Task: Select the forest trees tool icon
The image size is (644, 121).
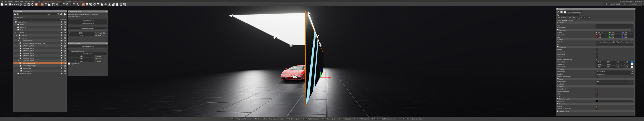Action: pyautogui.click(x=102, y=4)
